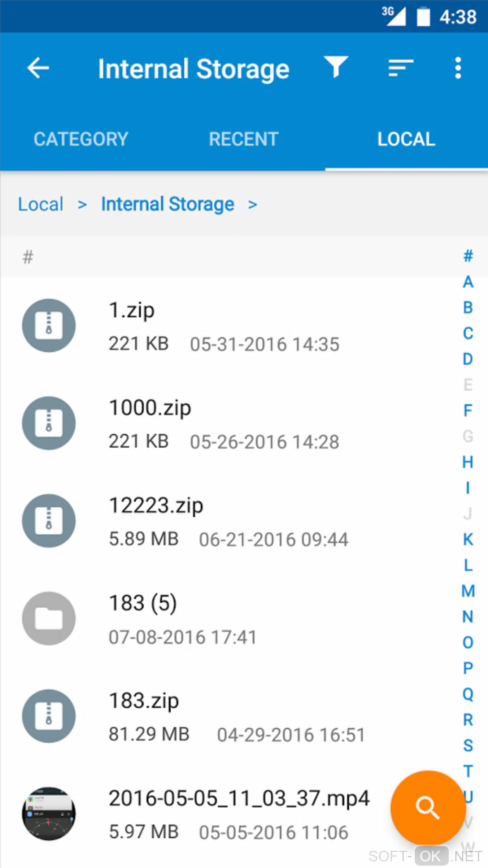Expand the arrow after Internal Storage breadcrumb
Screen dimensions: 488x868
click(253, 205)
